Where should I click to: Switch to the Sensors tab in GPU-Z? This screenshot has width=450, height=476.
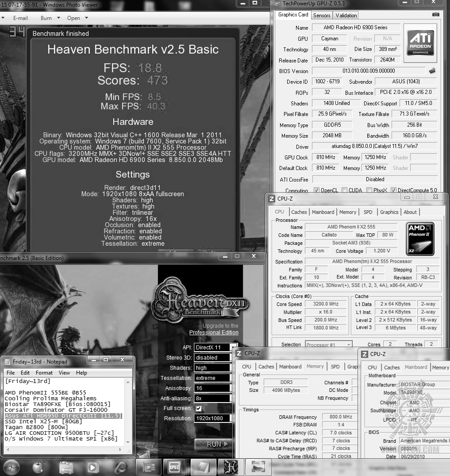322,15
